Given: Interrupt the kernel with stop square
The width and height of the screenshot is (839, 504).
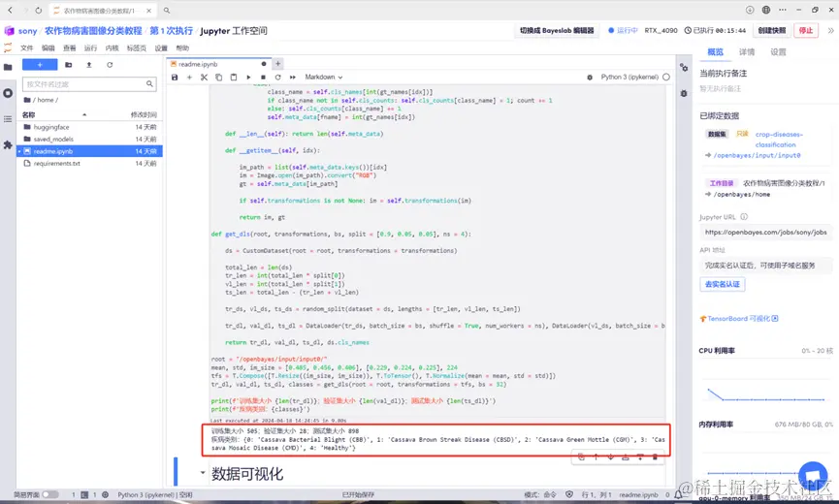Looking at the screenshot, I should 263,77.
